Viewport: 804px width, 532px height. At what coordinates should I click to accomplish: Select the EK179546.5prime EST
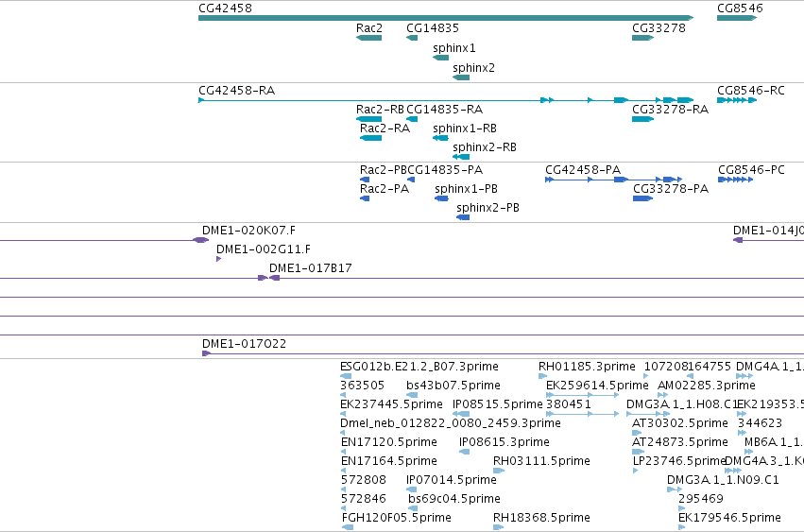coord(681,527)
